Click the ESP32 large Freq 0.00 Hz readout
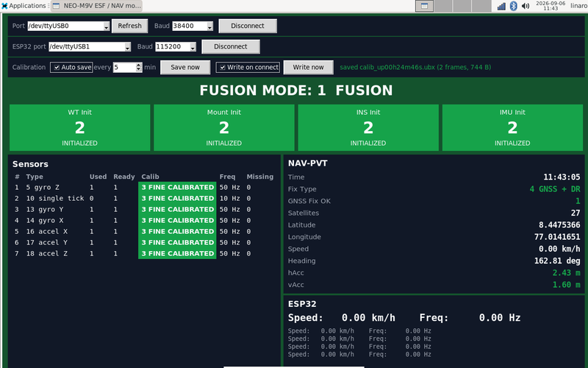 click(470, 318)
